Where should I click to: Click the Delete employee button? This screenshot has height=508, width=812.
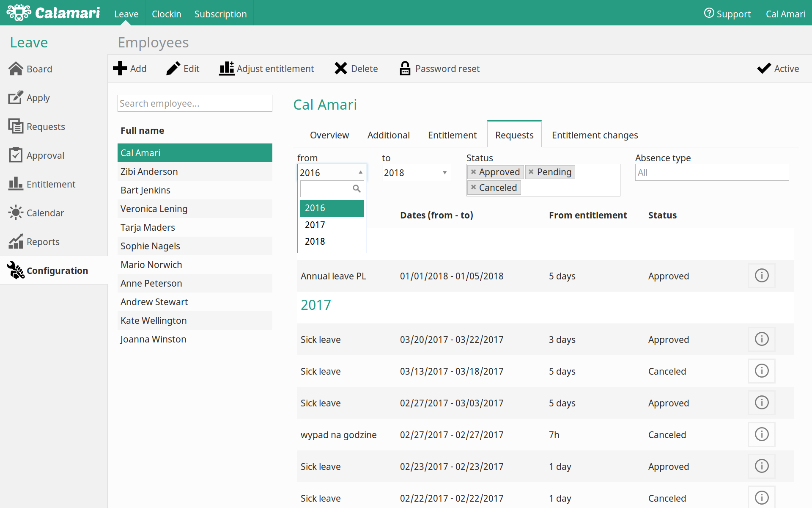pos(356,69)
